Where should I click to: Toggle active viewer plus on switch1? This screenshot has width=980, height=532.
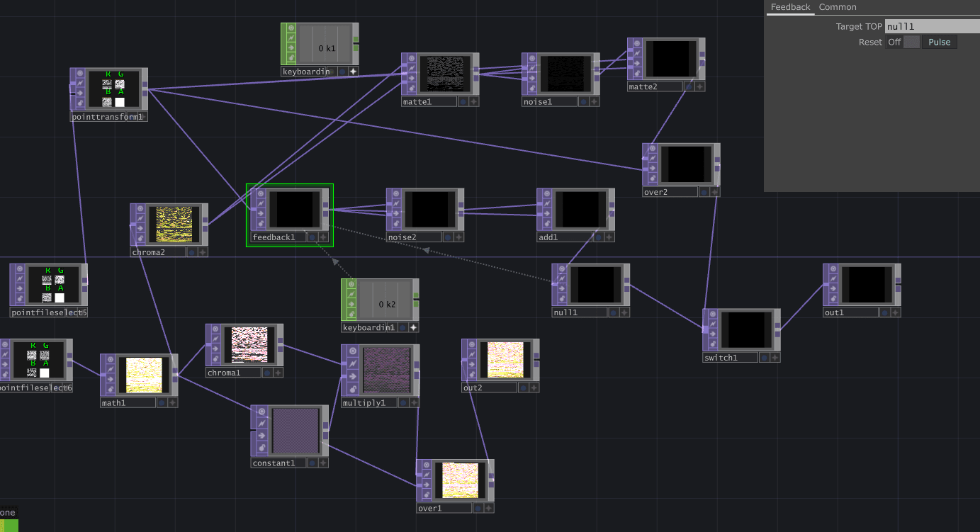[x=775, y=358]
